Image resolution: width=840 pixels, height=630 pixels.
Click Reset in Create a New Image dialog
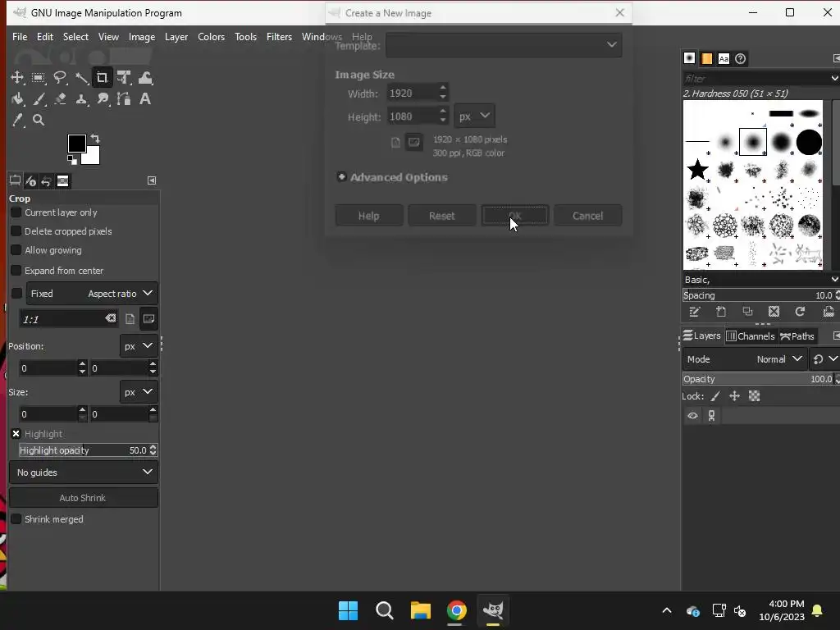442,216
